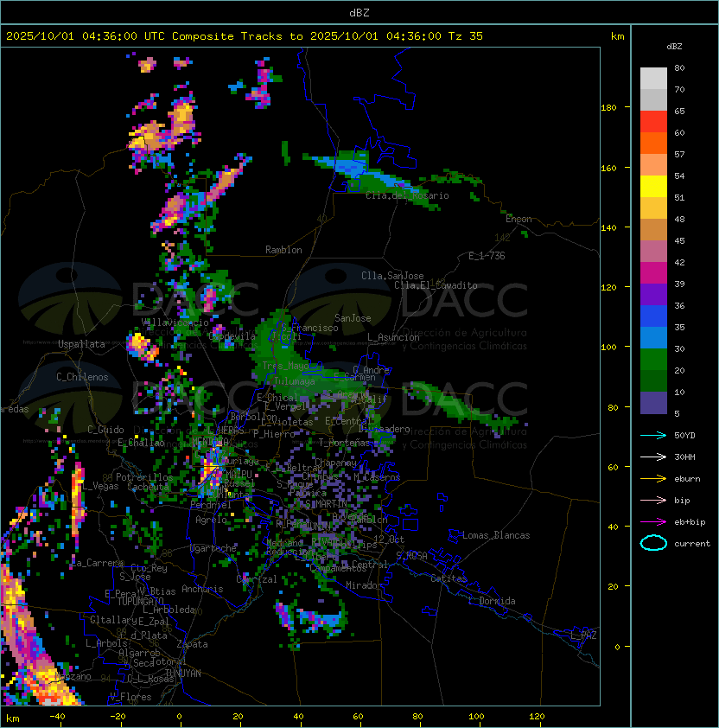Click the Lomas_Blancas label
Screen dimensions: 719x728
pyautogui.click(x=496, y=535)
